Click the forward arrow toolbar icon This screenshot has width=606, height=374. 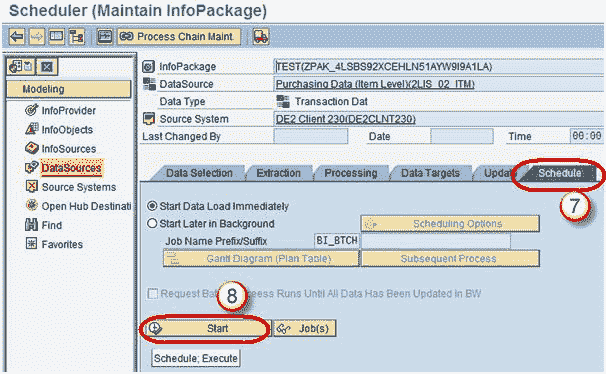37,37
